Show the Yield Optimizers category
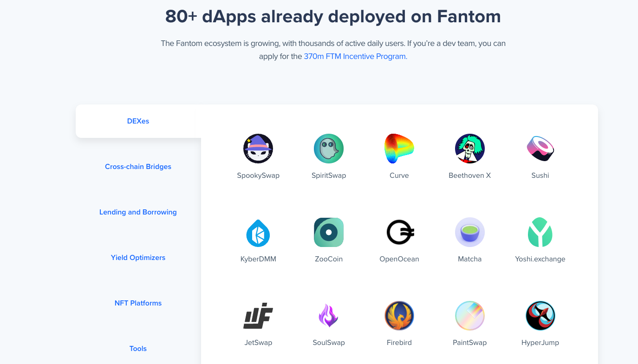Screen dimensions: 638x364 138,258
